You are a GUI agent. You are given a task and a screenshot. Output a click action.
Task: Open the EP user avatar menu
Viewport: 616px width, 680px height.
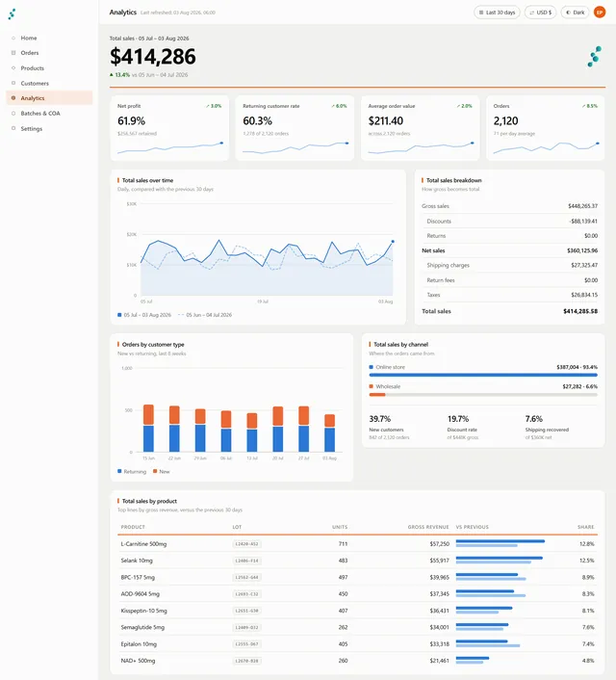pos(600,13)
